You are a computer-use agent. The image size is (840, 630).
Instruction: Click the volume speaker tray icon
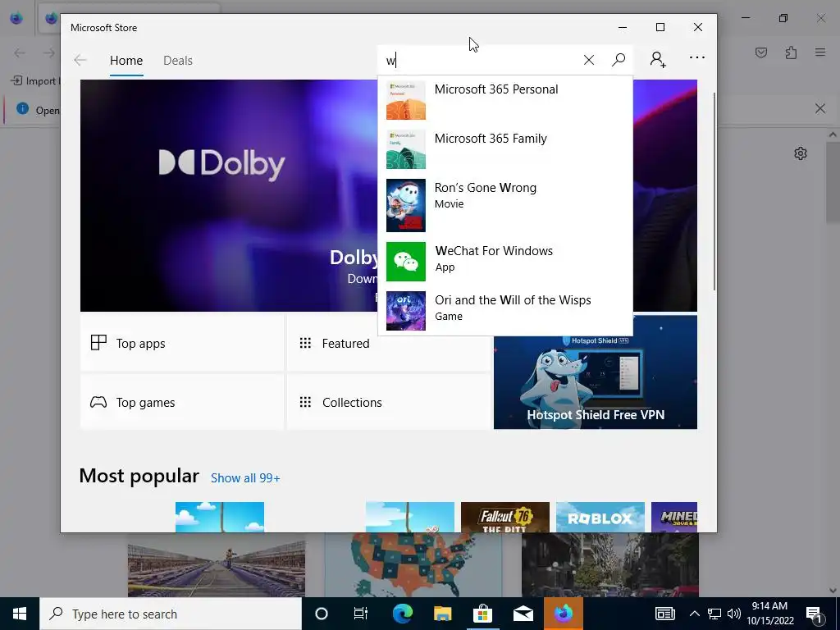click(734, 614)
